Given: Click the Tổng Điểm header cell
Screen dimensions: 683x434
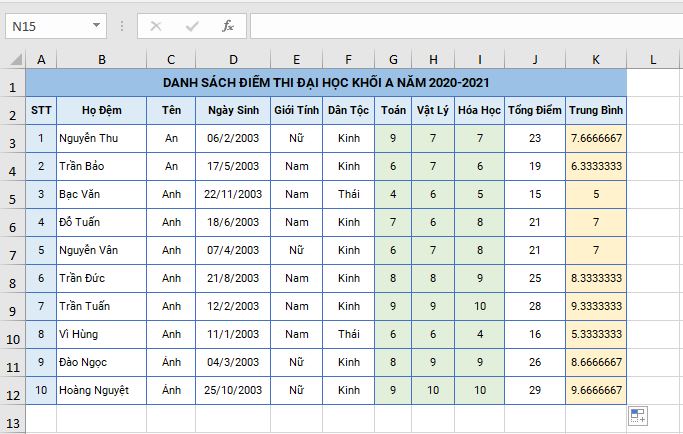Looking at the screenshot, I should click(x=535, y=110).
